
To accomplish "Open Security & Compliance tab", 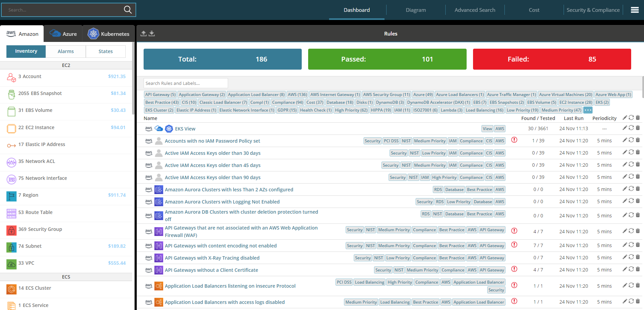I will point(593,10).
